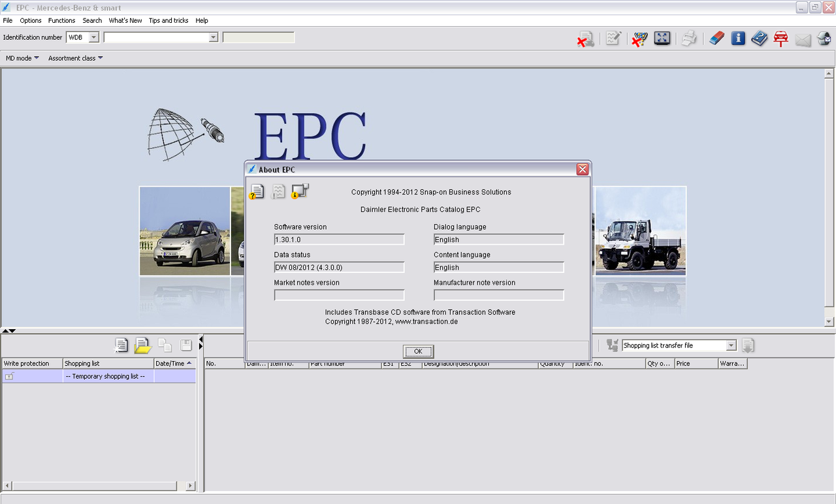Open the Functions menu

61,20
